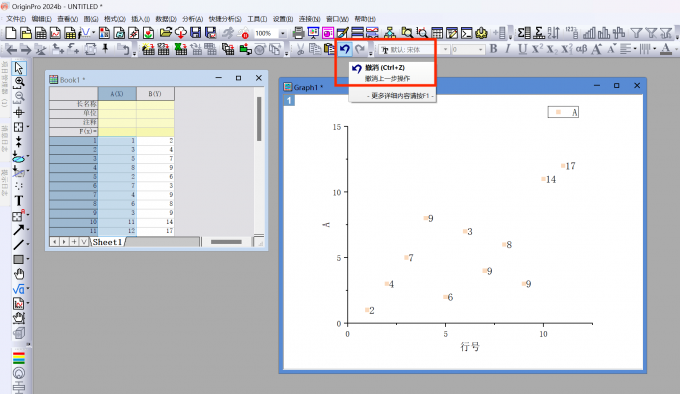Click the Superscript X² icon

pos(537,49)
